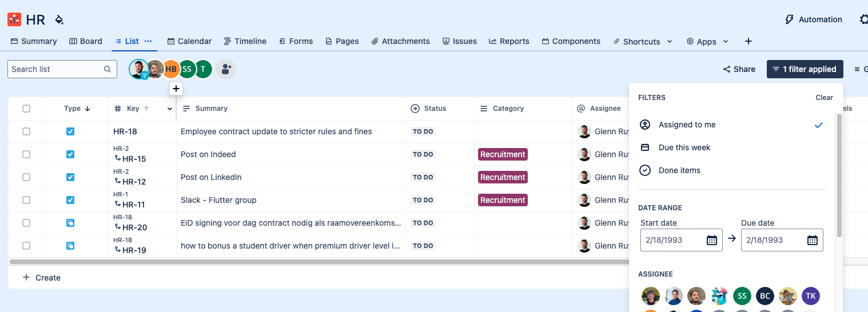The height and width of the screenshot is (312, 868).
Task: Click the subtask type icon for HR-20
Action: coord(70,223)
